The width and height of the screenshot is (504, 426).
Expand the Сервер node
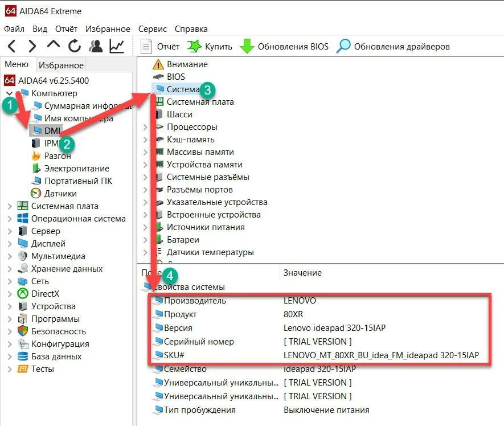[9, 231]
